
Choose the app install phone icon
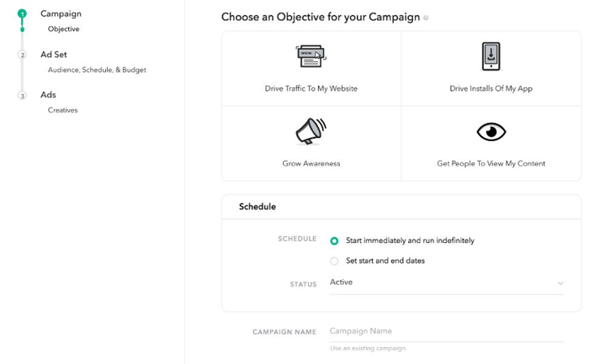coord(491,56)
